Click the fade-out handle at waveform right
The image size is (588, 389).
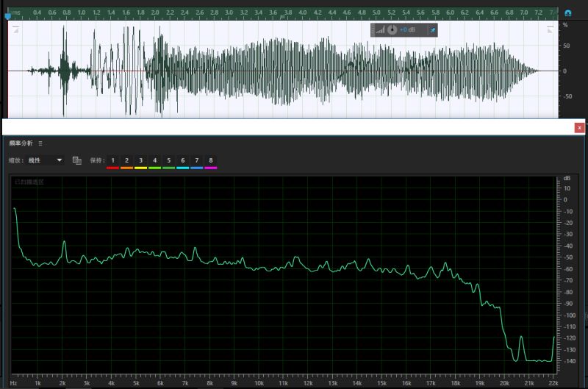[x=550, y=29]
